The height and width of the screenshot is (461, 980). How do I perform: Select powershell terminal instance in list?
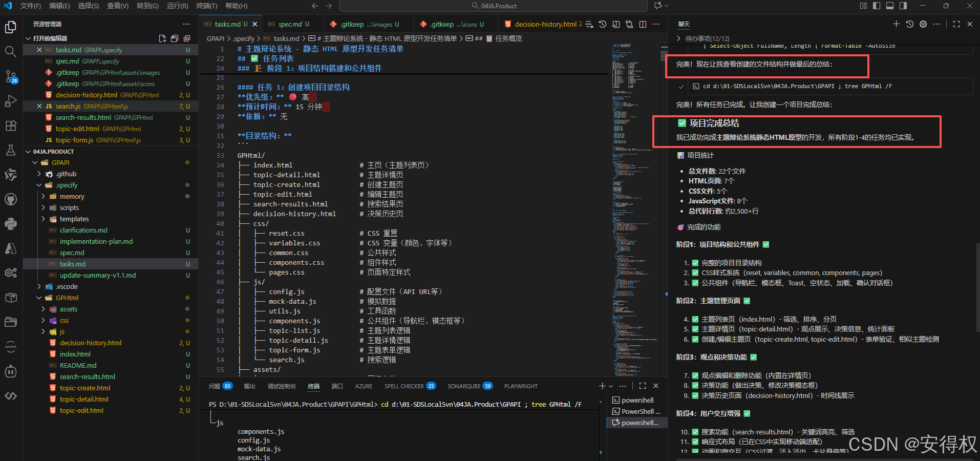coord(637,400)
